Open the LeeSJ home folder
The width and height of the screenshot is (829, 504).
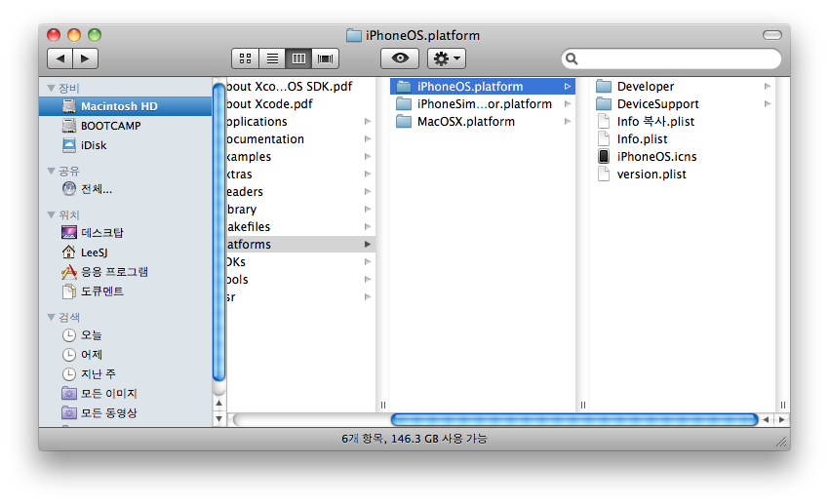pos(125,252)
